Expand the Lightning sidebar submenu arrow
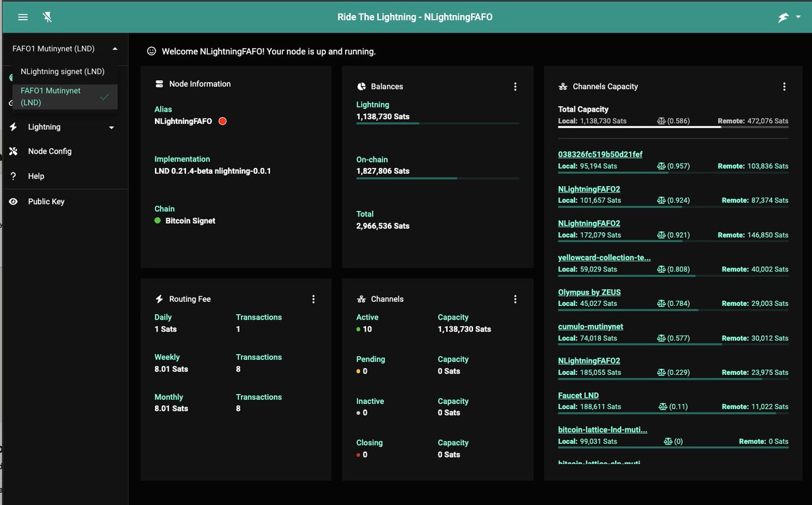812x505 pixels. click(112, 128)
